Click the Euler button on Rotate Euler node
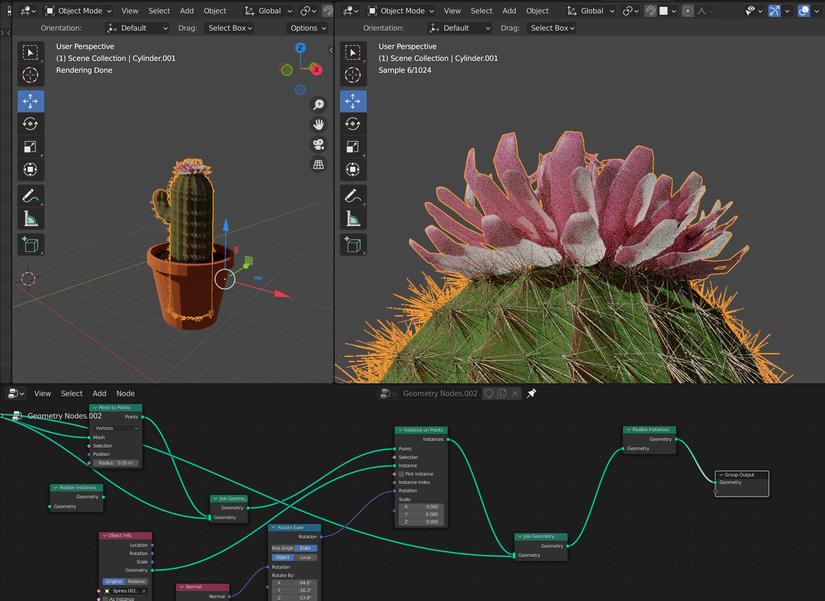The image size is (825, 601). [x=306, y=548]
